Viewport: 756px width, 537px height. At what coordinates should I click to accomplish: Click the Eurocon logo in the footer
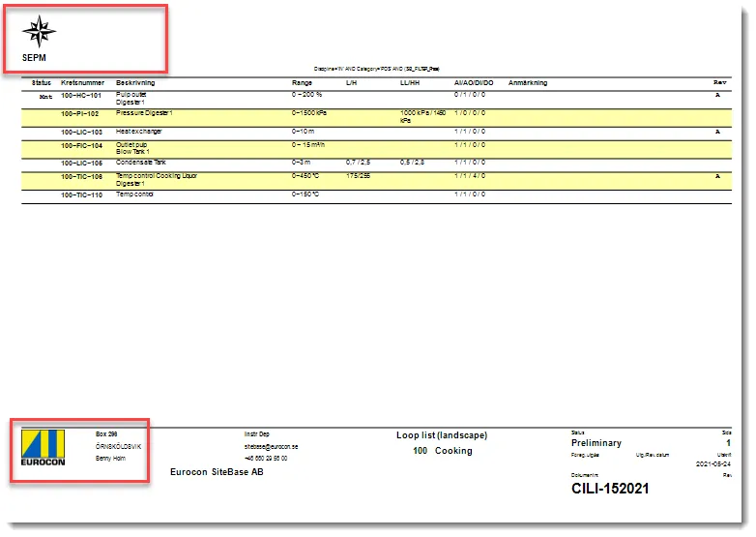43,448
